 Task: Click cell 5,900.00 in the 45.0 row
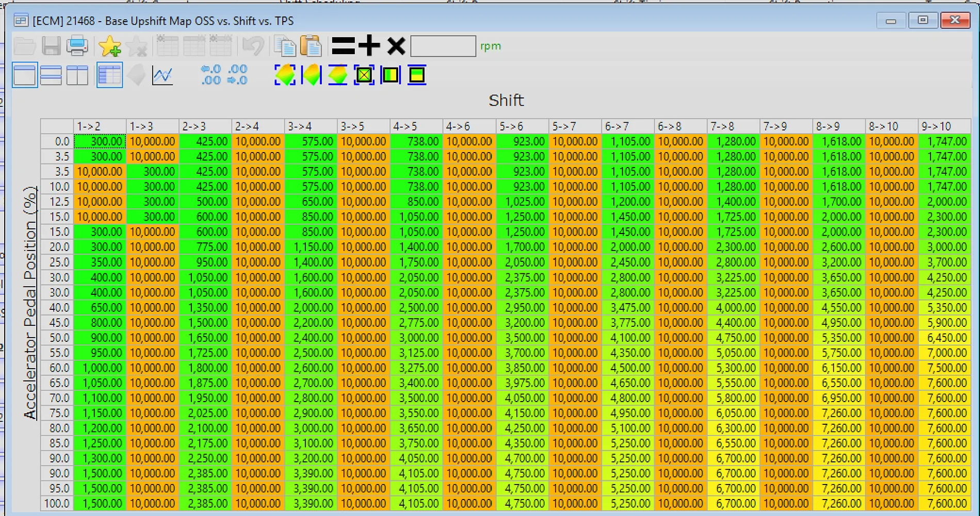[x=944, y=323]
